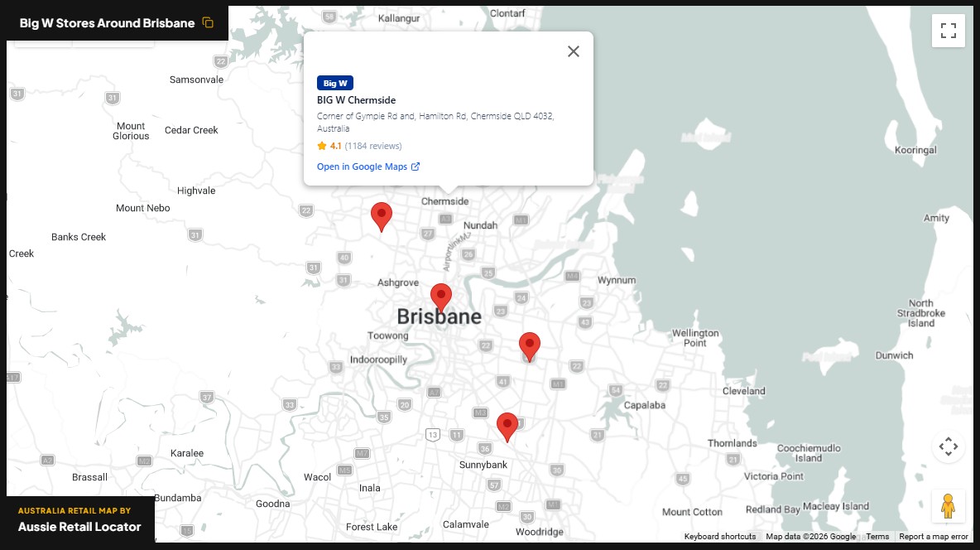This screenshot has width=980, height=550.
Task: Click the Thornlands map label
Action: click(733, 443)
